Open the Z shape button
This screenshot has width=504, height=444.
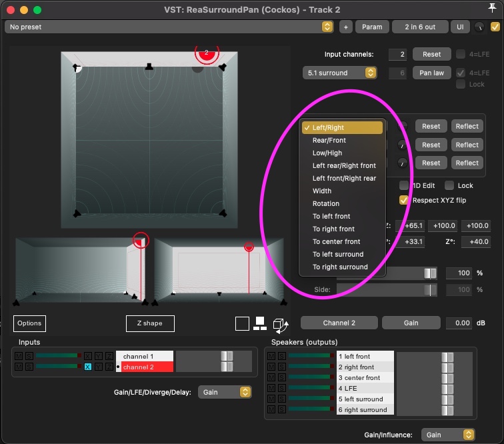click(x=150, y=323)
